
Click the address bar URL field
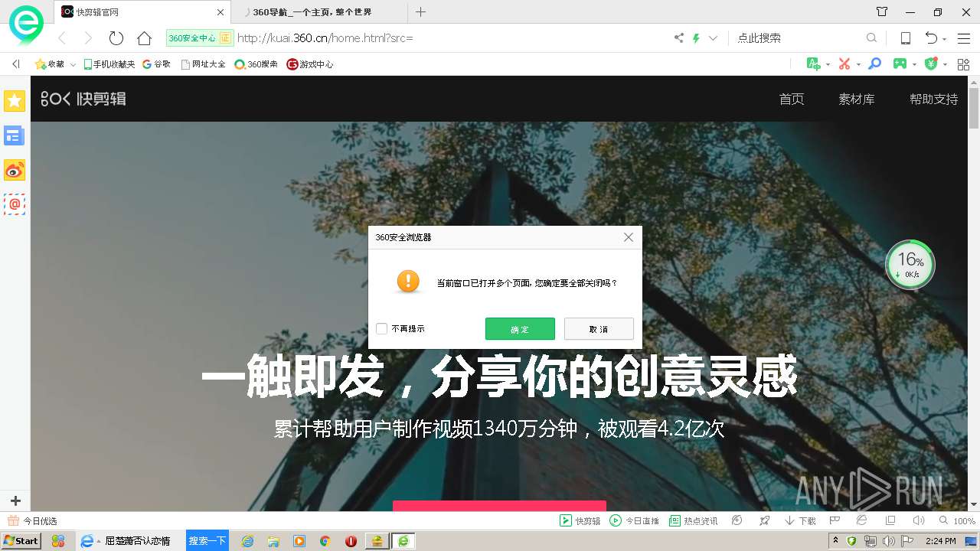[452, 37]
